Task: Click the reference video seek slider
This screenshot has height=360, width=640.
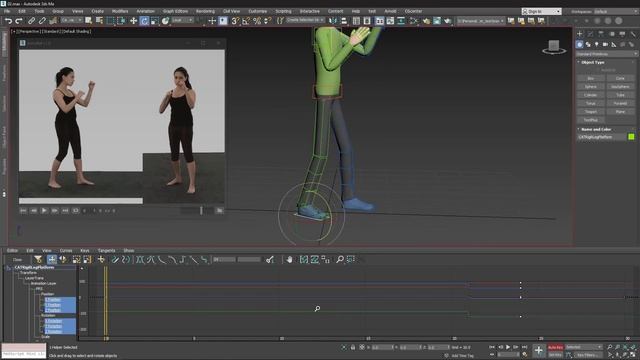Action: point(201,210)
